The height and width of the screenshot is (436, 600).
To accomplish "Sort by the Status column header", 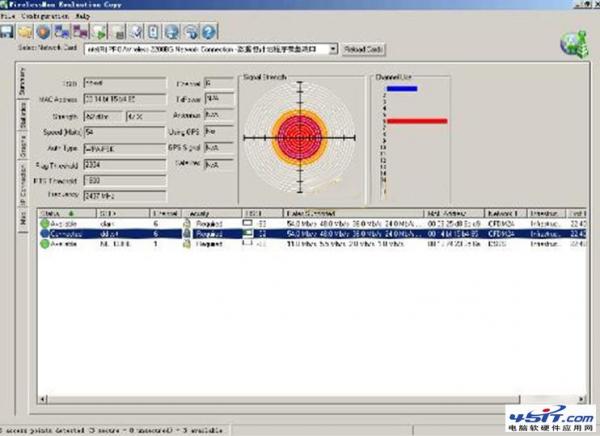I will [x=67, y=213].
